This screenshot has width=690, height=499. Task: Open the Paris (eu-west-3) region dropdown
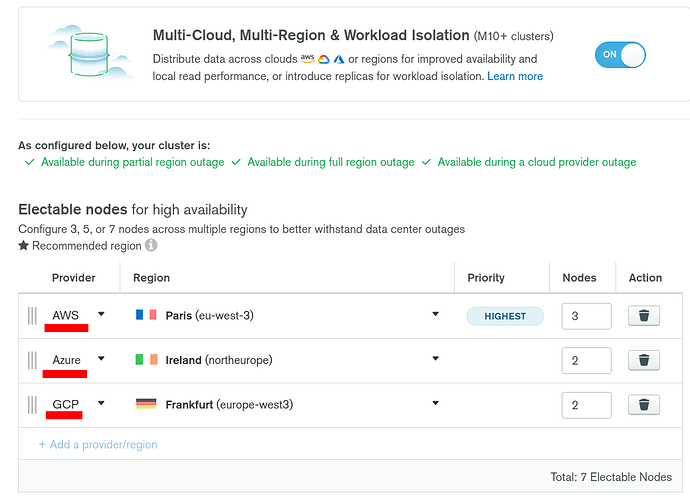click(x=287, y=315)
